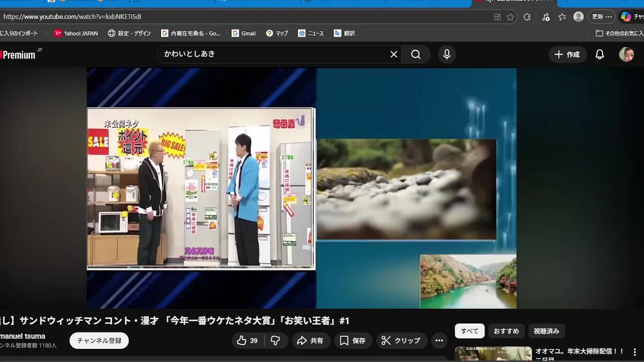Viewport: 644px width, 362px height.
Task: Start voice search with the microphone icon
Action: click(447, 54)
